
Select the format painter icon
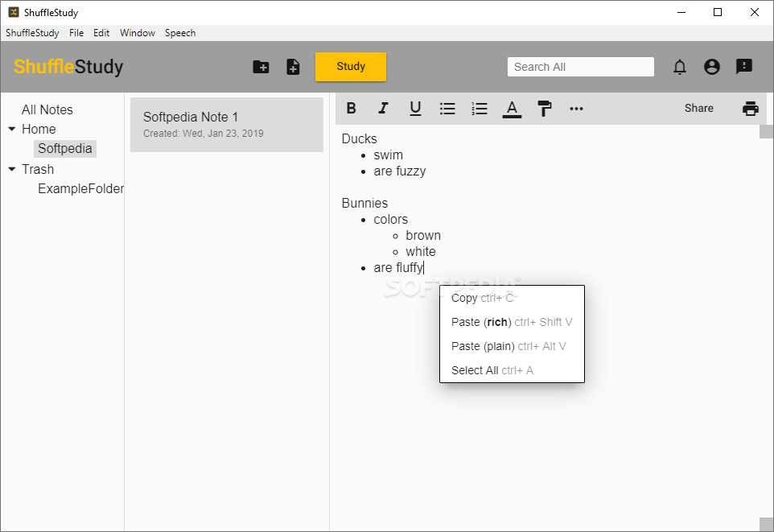click(x=544, y=109)
